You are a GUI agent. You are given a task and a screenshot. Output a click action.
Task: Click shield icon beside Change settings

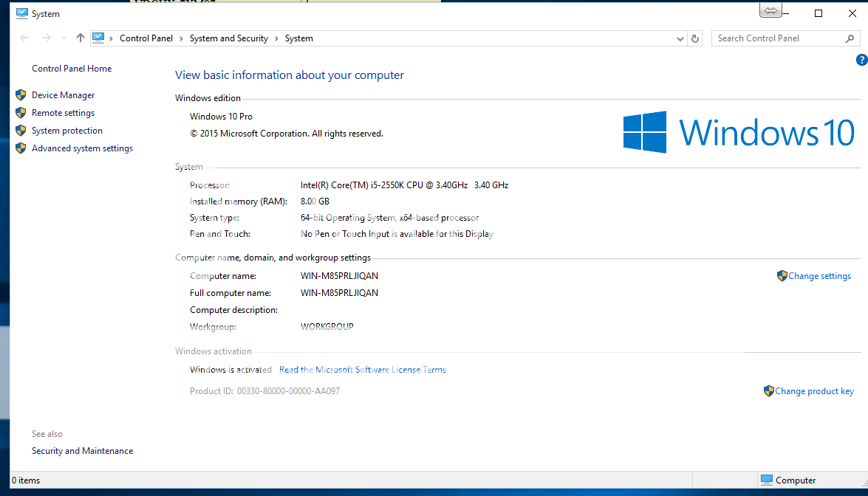point(782,275)
